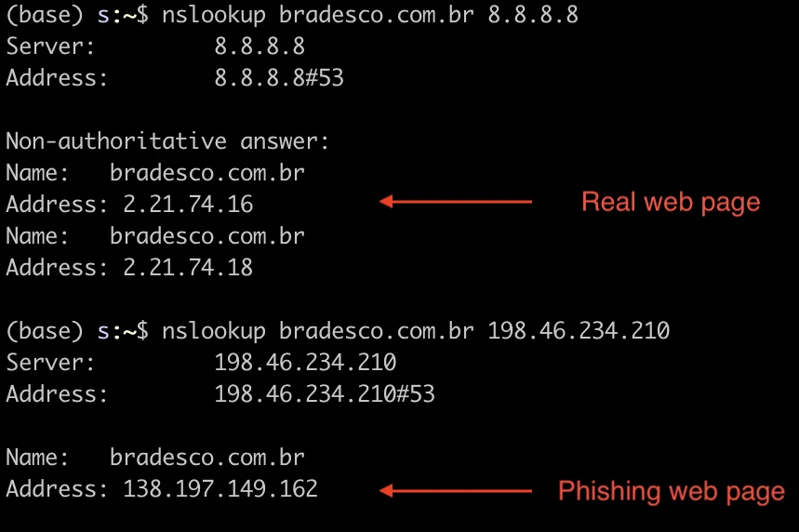Click the first 'Name: bradesco.com.br' result line

pyautogui.click(x=155, y=173)
